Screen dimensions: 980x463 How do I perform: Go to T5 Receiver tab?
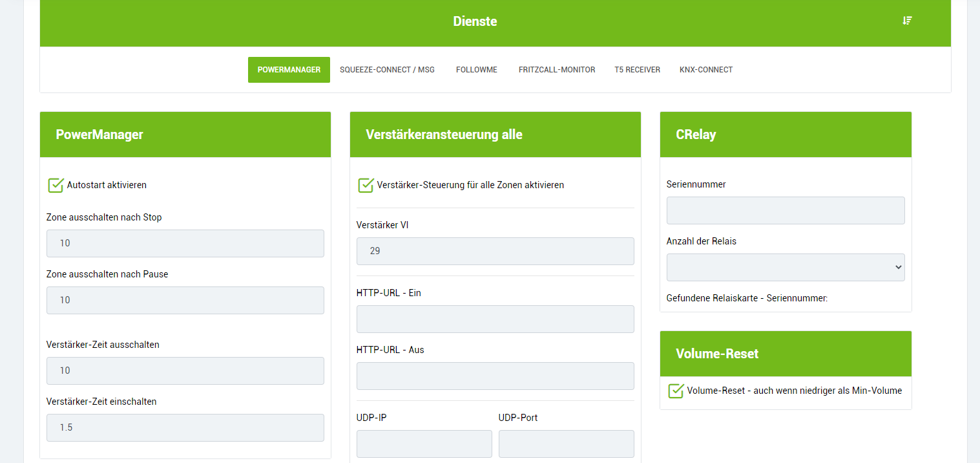(637, 70)
